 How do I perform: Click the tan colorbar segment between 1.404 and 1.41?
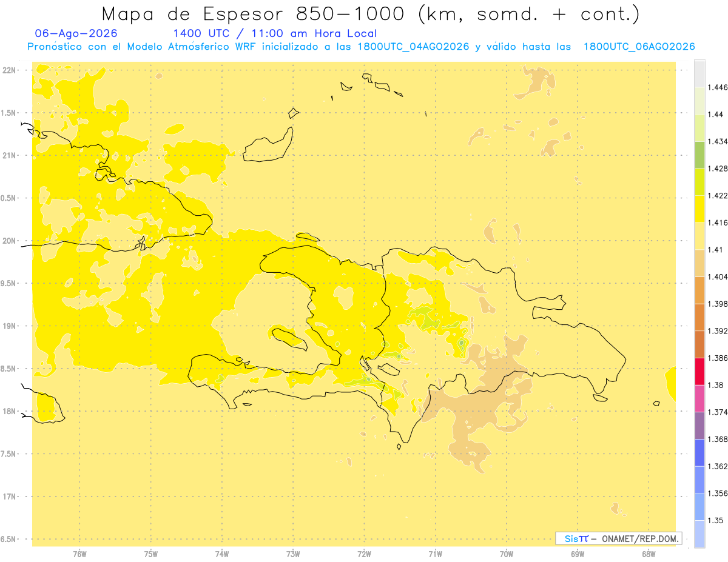(x=699, y=263)
